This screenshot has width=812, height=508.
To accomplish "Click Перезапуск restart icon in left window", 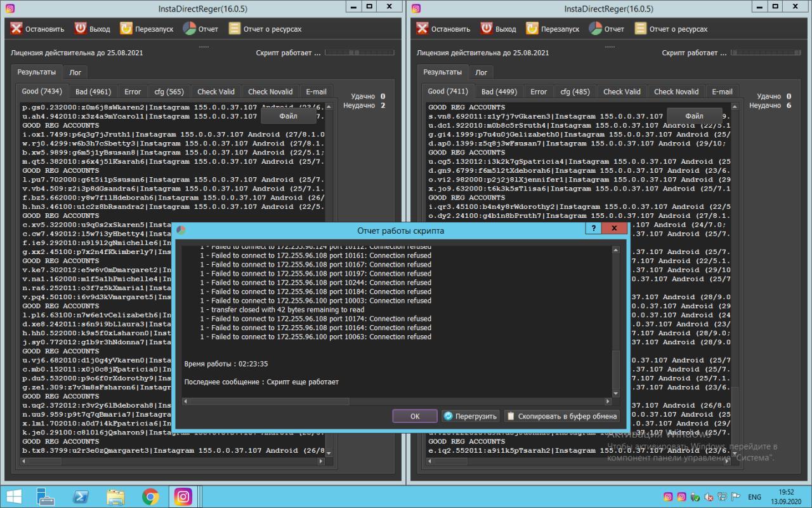I will click(126, 29).
